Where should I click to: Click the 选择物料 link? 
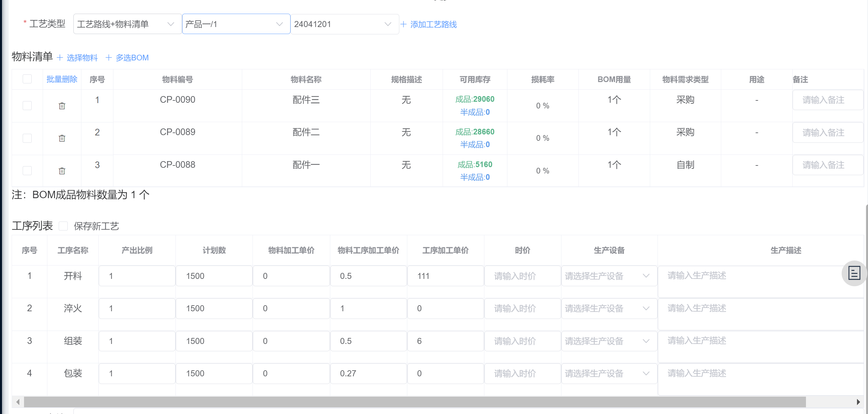(x=82, y=58)
